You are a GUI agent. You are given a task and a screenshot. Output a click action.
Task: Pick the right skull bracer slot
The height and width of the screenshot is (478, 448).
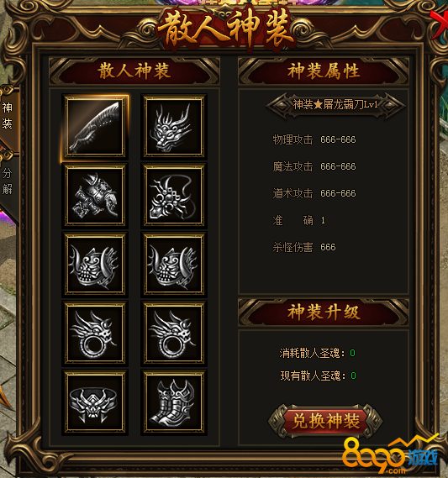174,265
